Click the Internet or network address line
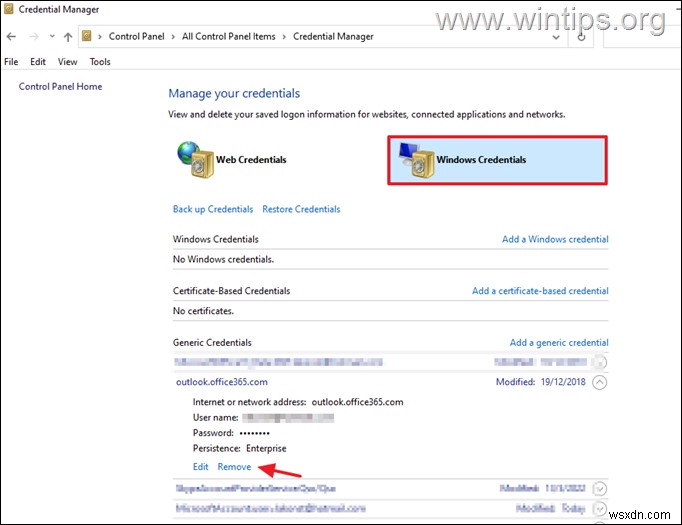 (x=298, y=402)
